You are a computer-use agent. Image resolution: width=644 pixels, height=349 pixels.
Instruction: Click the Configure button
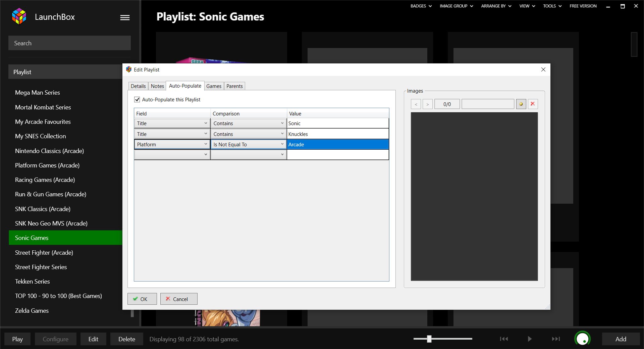(55, 339)
